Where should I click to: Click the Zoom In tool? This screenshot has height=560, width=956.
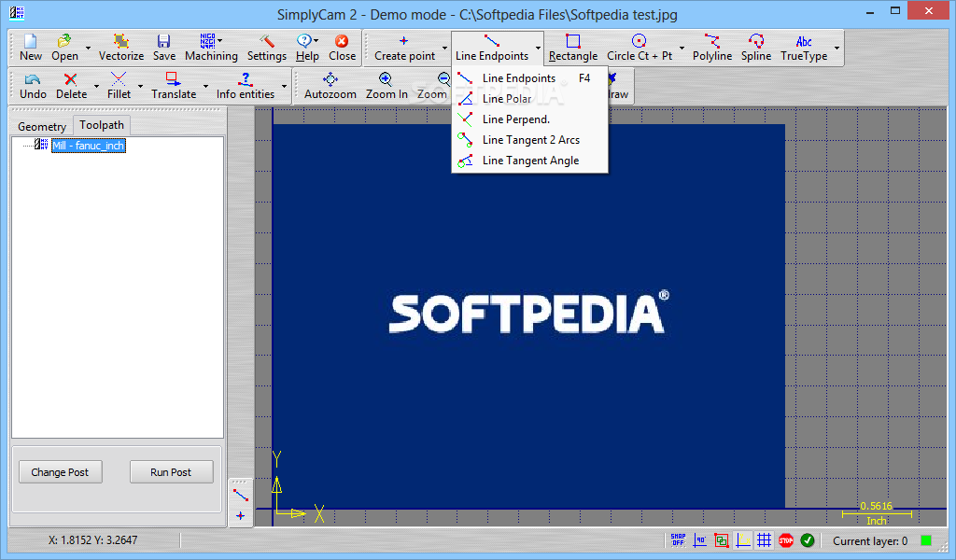pyautogui.click(x=387, y=86)
